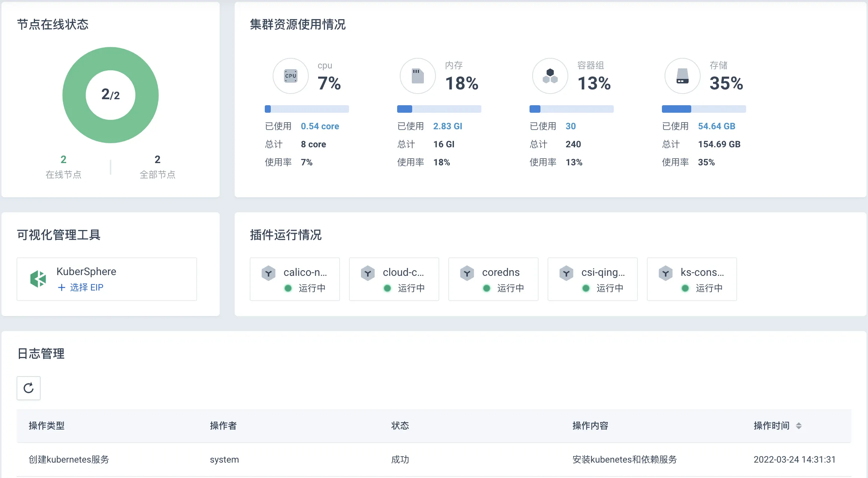Screen dimensions: 868x478
Task: Click the 选择 EIP link under KuberSphere
Action: click(81, 287)
